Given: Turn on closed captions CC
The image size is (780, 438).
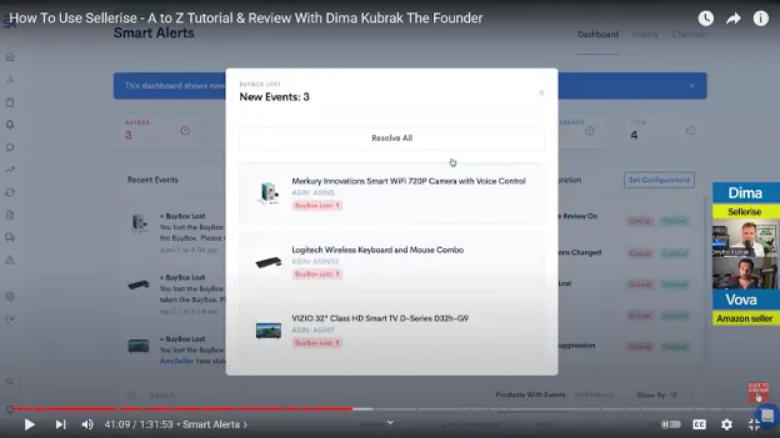Looking at the screenshot, I should [699, 424].
